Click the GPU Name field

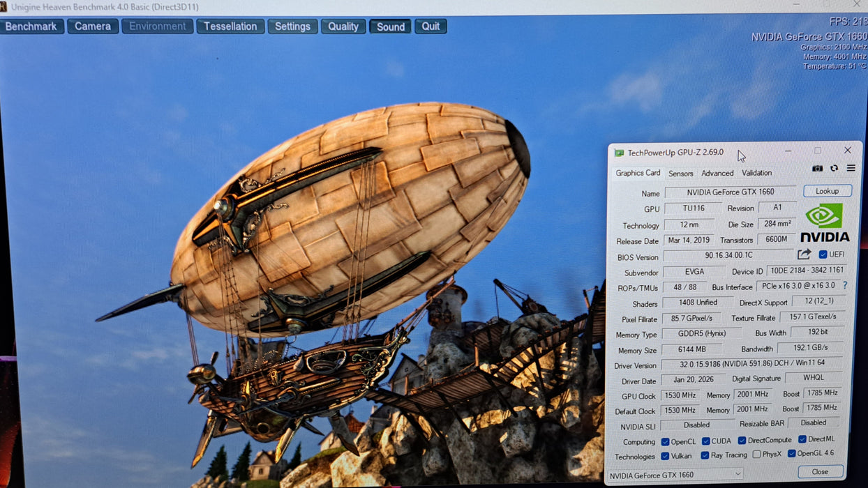pyautogui.click(x=730, y=192)
